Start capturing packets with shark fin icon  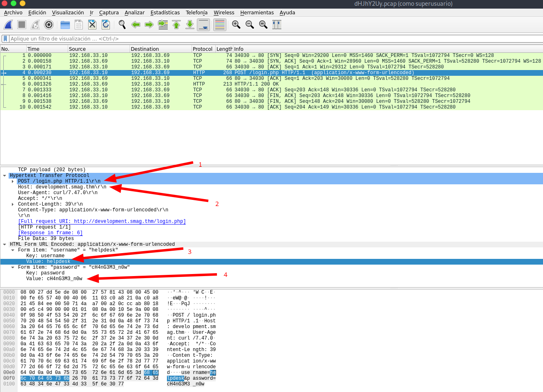8,25
